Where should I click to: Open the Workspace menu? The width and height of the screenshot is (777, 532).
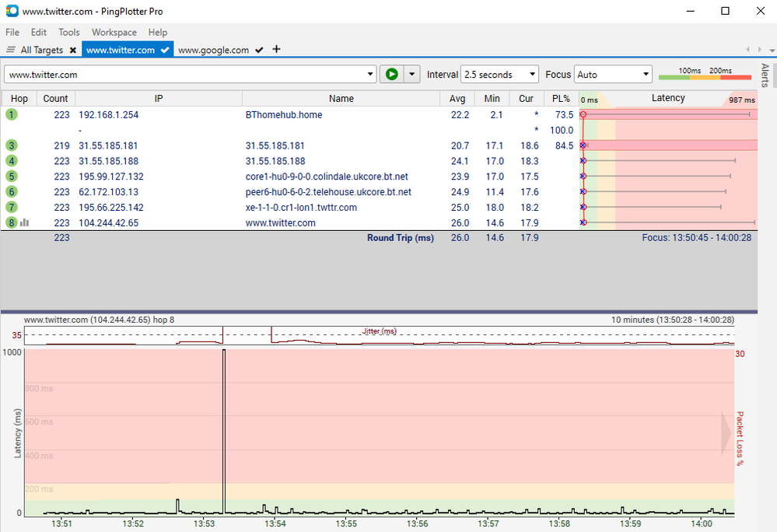(x=114, y=32)
